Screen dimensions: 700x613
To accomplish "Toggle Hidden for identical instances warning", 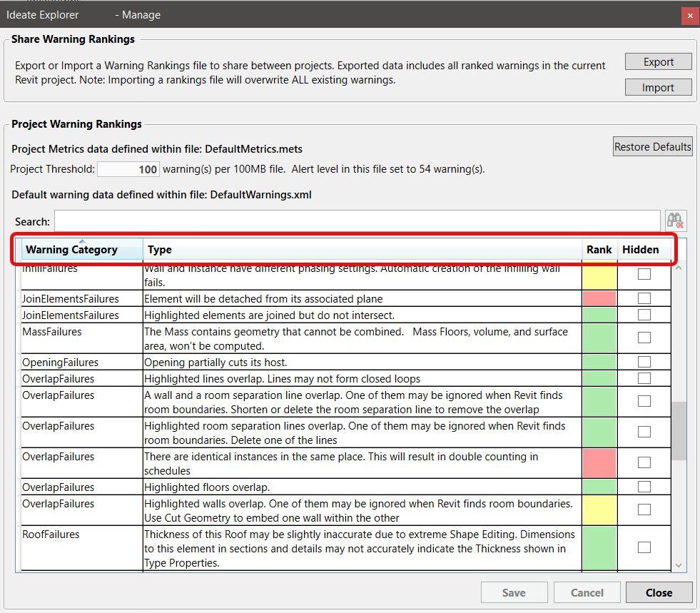I will tap(644, 462).
